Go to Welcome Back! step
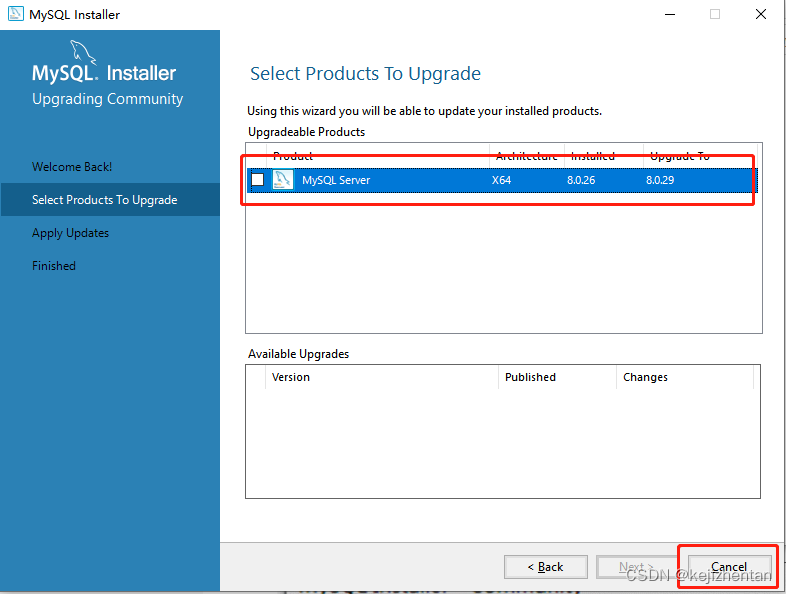Screen dimensions: 786x594 coord(72,167)
